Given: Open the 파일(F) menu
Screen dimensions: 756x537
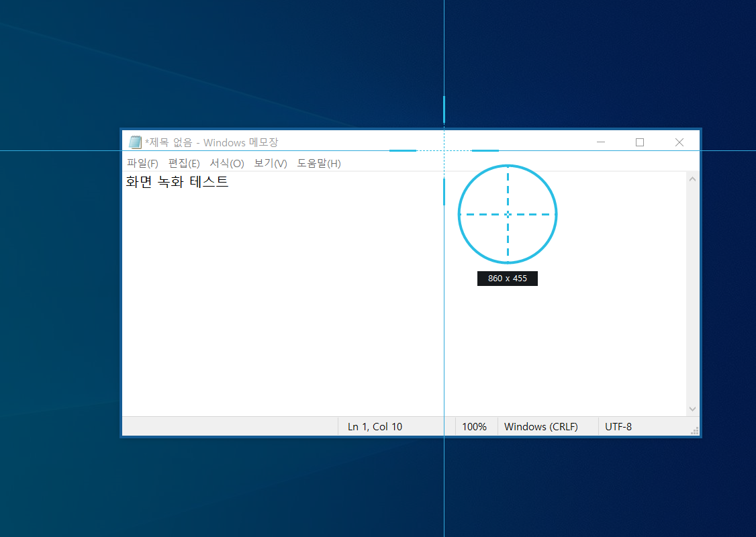Looking at the screenshot, I should [x=142, y=162].
